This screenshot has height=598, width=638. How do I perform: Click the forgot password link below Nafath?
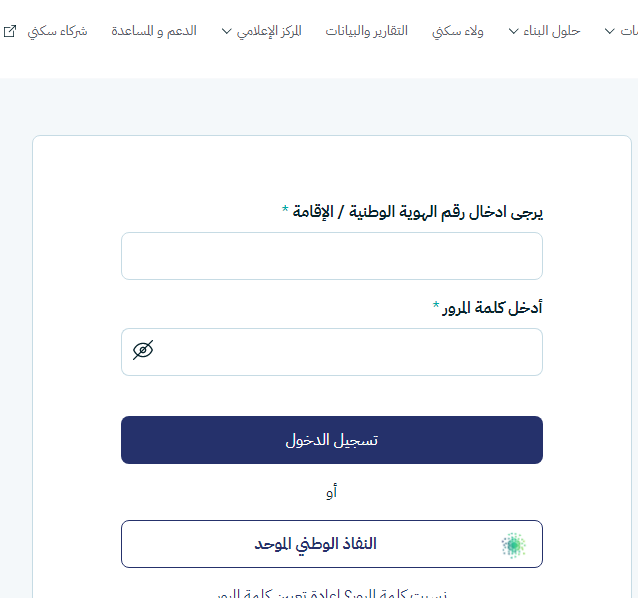(x=331, y=593)
